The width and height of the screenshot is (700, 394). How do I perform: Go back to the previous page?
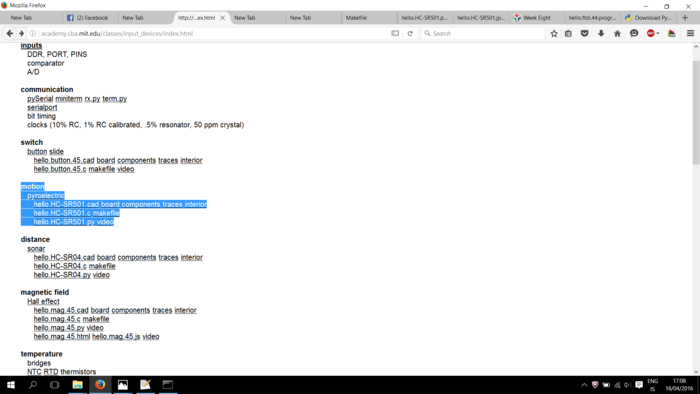[x=9, y=33]
